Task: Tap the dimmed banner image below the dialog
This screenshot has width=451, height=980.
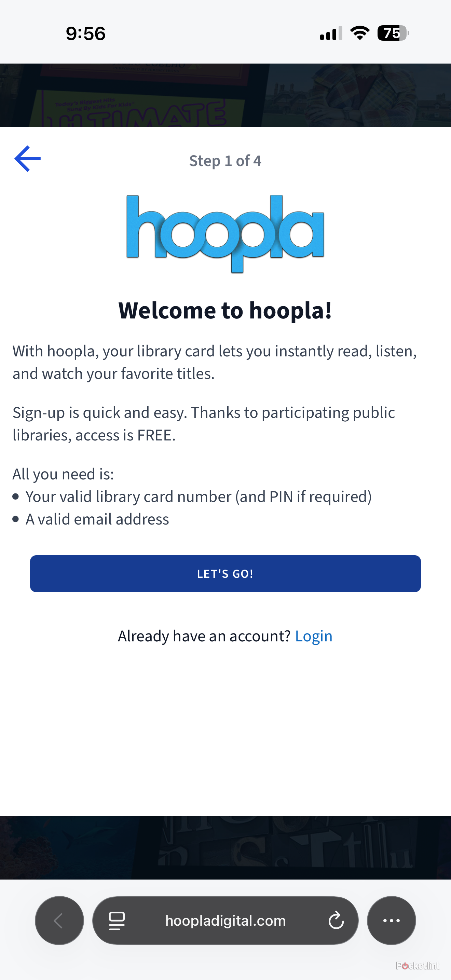Action: click(225, 848)
